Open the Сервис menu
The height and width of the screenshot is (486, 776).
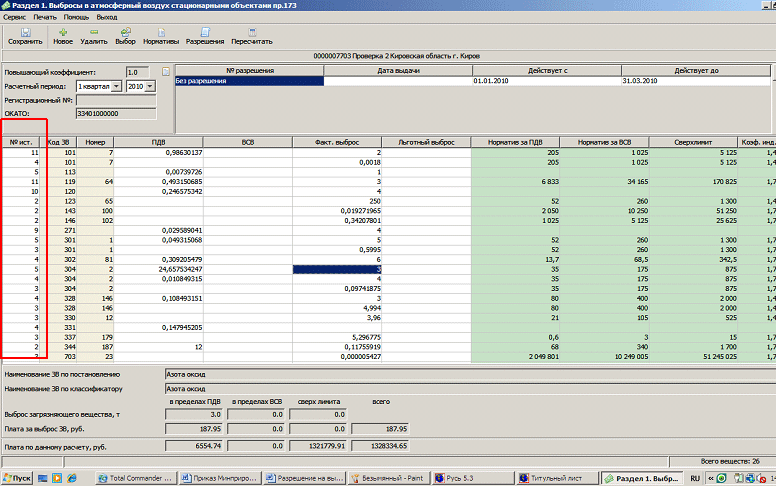point(15,18)
